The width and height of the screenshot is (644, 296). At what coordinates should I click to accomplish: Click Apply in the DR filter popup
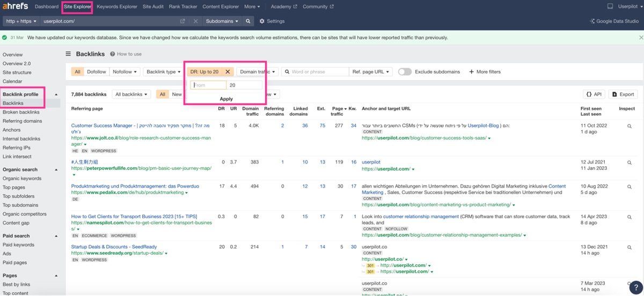tap(226, 99)
